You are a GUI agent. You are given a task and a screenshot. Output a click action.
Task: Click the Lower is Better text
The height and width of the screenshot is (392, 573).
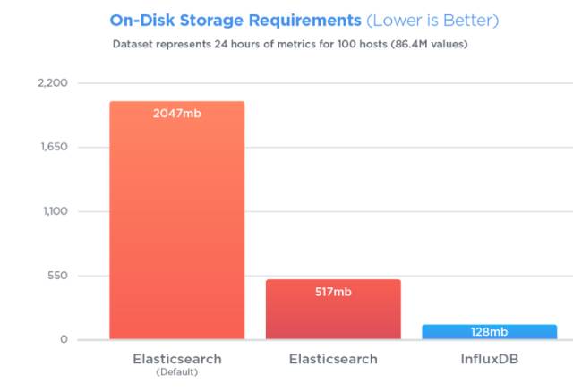coord(432,21)
